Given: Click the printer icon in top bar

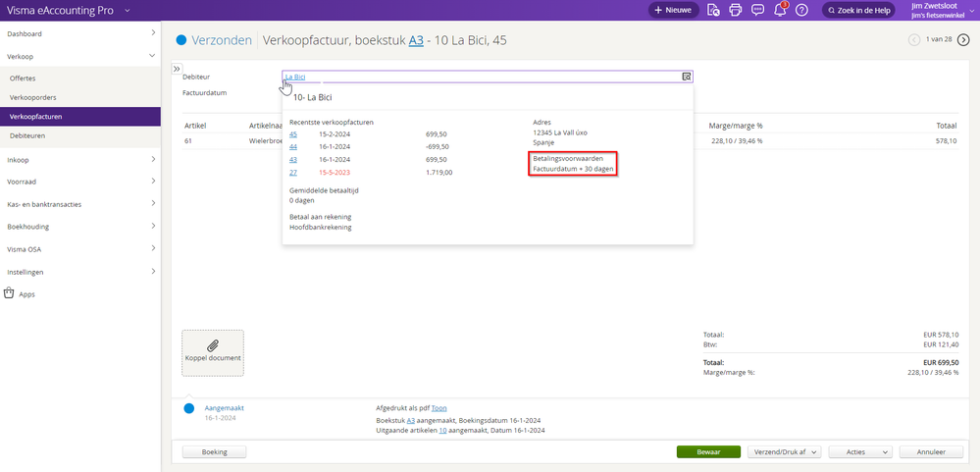Looking at the screenshot, I should point(736,10).
